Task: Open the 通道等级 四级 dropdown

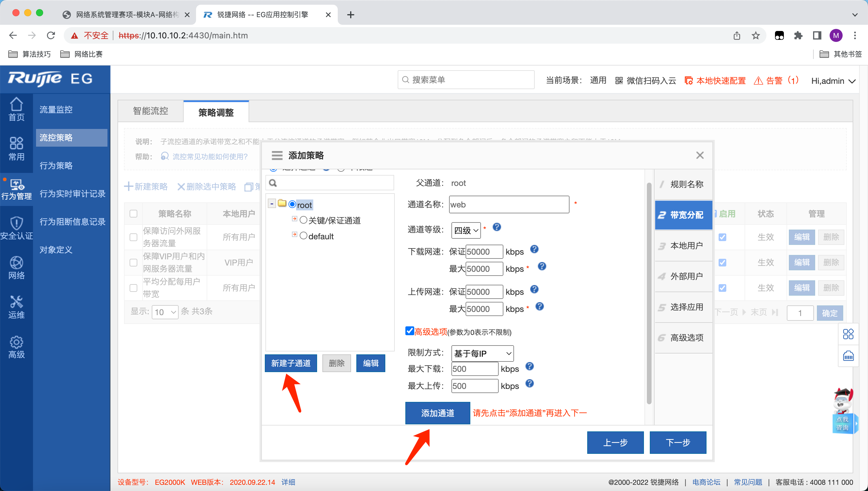Action: (466, 230)
